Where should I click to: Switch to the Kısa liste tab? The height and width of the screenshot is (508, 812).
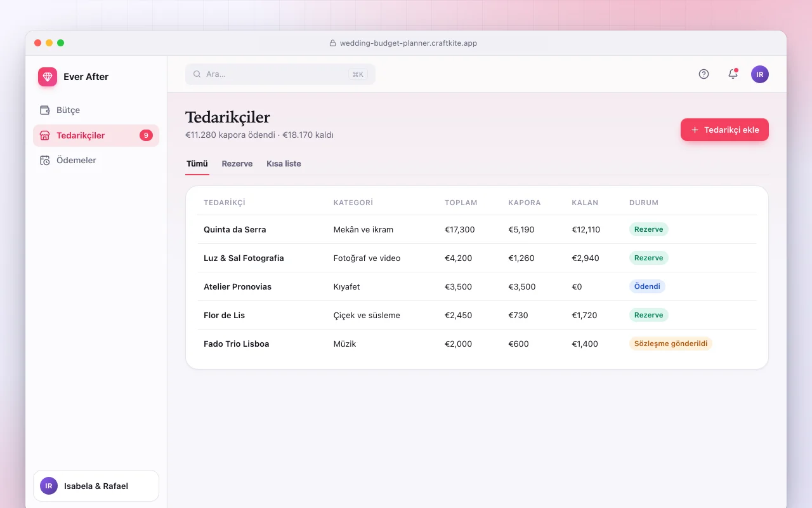[x=284, y=164]
